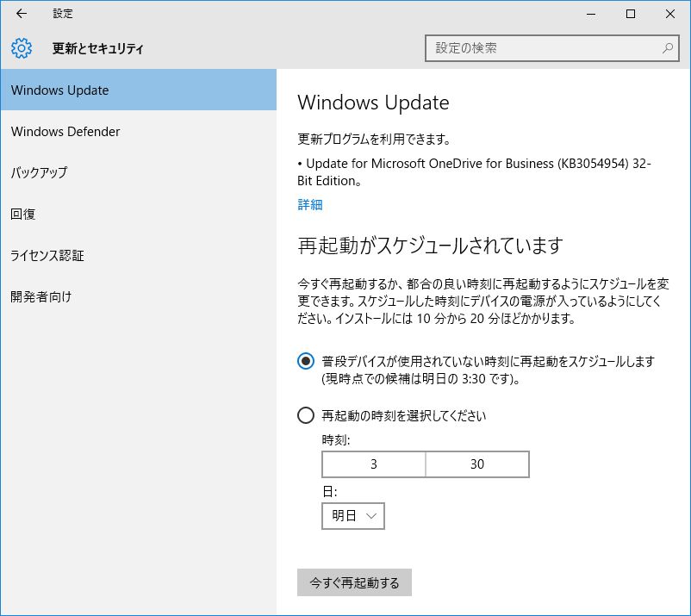Maximize the 設定 window
691x616 pixels.
pyautogui.click(x=630, y=14)
